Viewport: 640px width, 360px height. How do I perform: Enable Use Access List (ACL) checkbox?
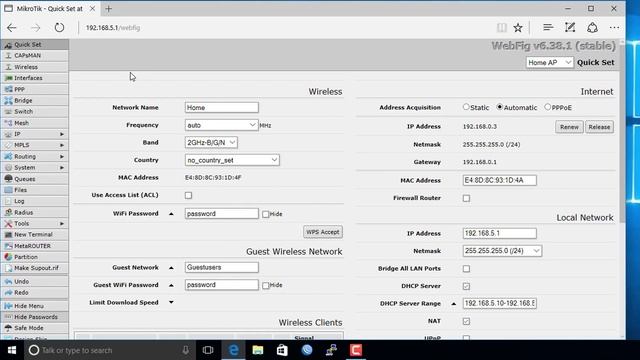188,196
